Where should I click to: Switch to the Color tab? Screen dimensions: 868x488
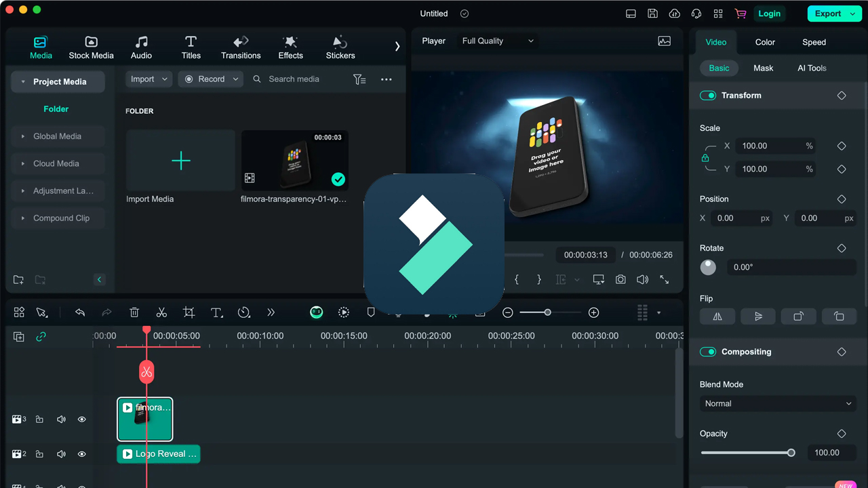tap(765, 42)
